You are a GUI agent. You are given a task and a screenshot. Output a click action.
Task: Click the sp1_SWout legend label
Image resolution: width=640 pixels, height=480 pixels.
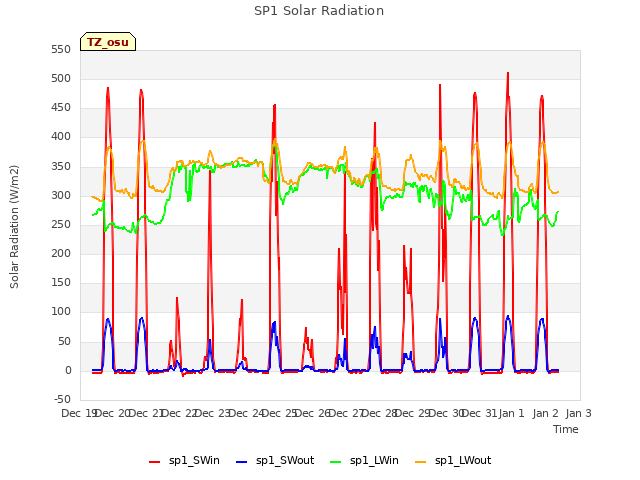pyautogui.click(x=285, y=461)
